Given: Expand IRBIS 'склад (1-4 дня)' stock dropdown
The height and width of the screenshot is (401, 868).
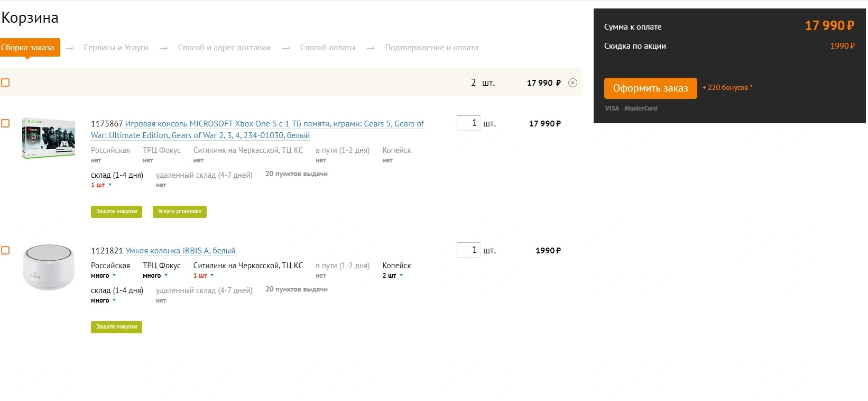Looking at the screenshot, I should [103, 300].
